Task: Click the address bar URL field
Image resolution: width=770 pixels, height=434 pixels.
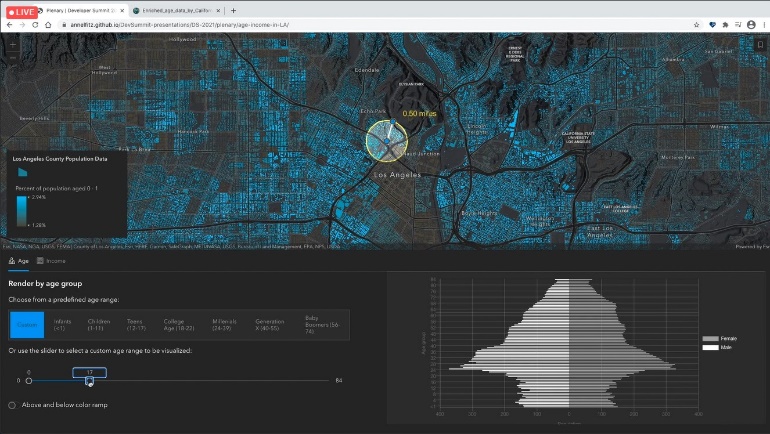Action: coord(373,25)
